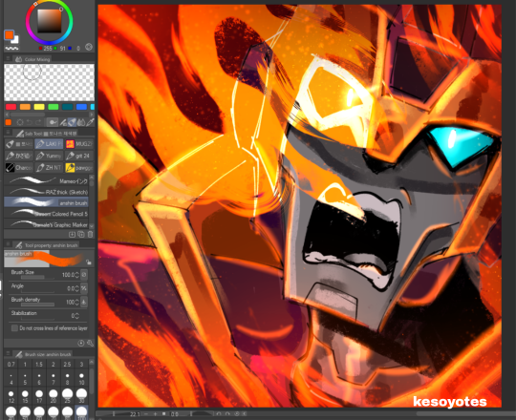Open Brush density dynamics button

point(84,302)
